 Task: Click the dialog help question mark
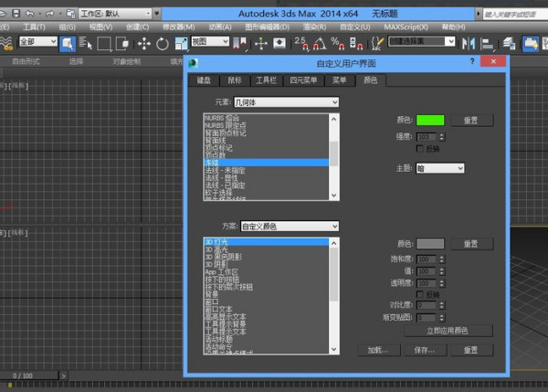pyautogui.click(x=472, y=61)
